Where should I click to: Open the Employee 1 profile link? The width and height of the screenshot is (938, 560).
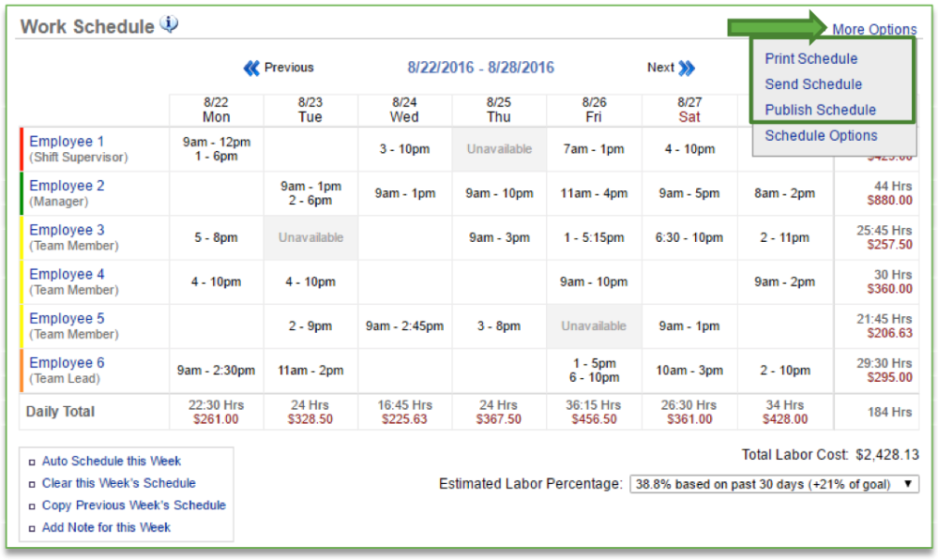[x=67, y=141]
